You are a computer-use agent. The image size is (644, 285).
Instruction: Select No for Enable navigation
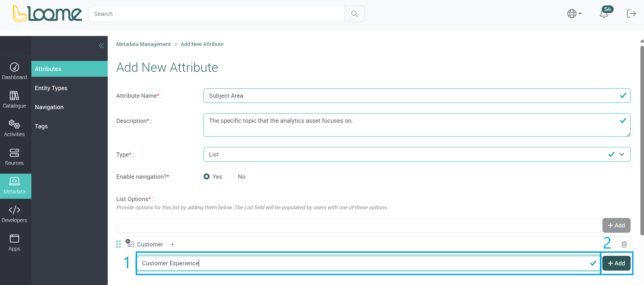(x=232, y=177)
